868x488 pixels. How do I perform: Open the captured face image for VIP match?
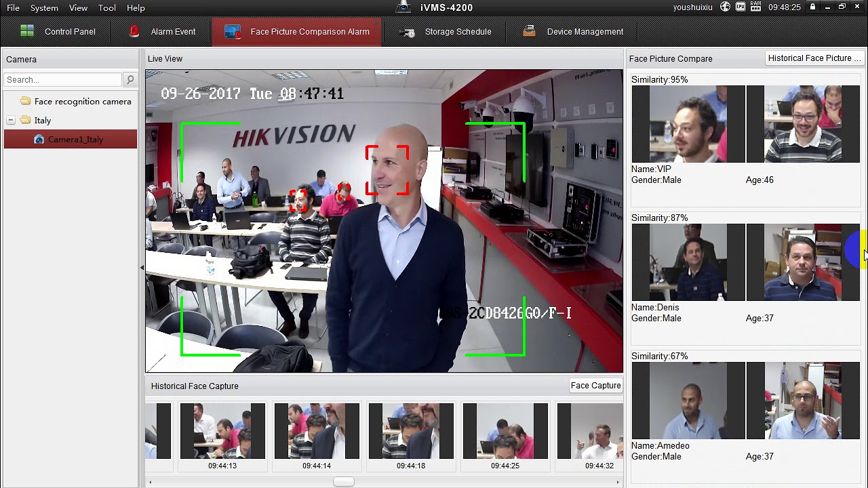688,124
